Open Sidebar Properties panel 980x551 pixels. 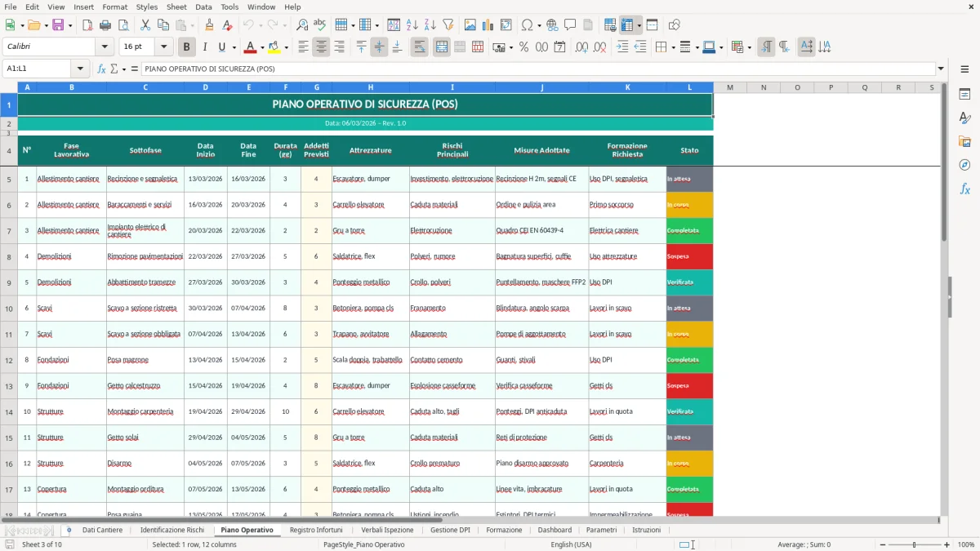964,95
